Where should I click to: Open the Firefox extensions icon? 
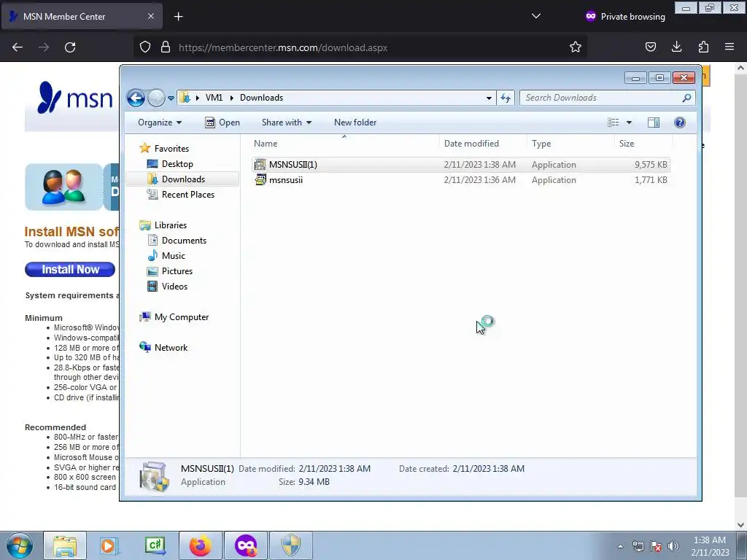[x=703, y=47]
